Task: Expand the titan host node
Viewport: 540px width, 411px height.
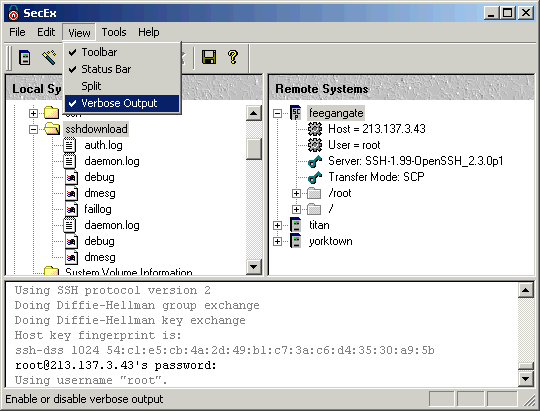Action: 277,225
